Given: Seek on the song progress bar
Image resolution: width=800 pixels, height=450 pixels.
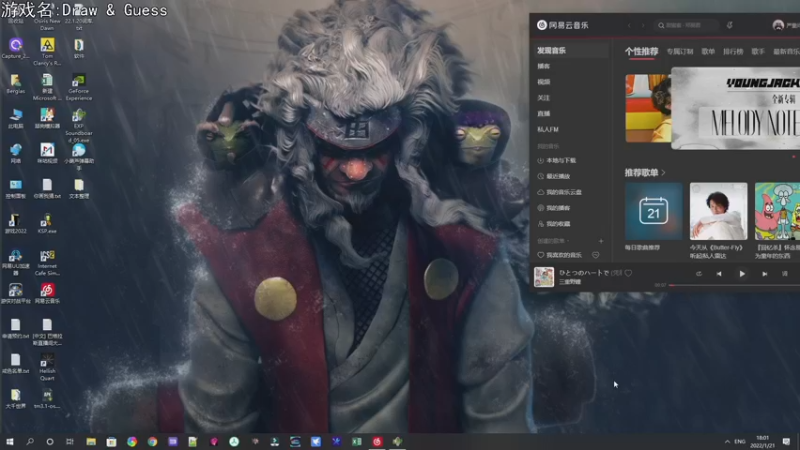Looking at the screenshot, I should click(x=734, y=285).
